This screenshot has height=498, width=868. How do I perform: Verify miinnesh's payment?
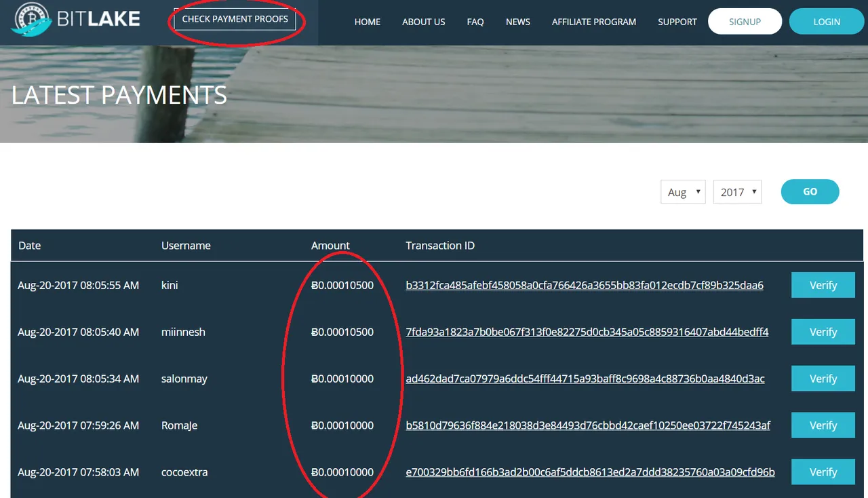pos(823,332)
